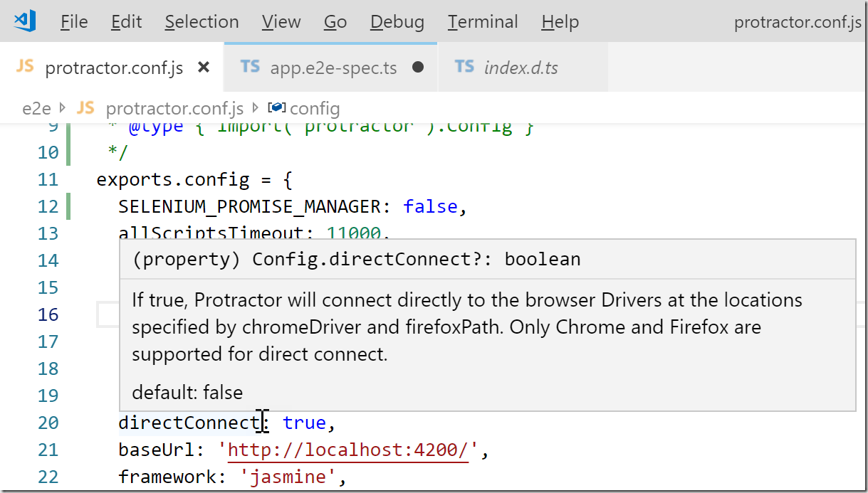868x493 pixels.
Task: Select the protractor.conf.js editor tab
Action: pos(112,67)
